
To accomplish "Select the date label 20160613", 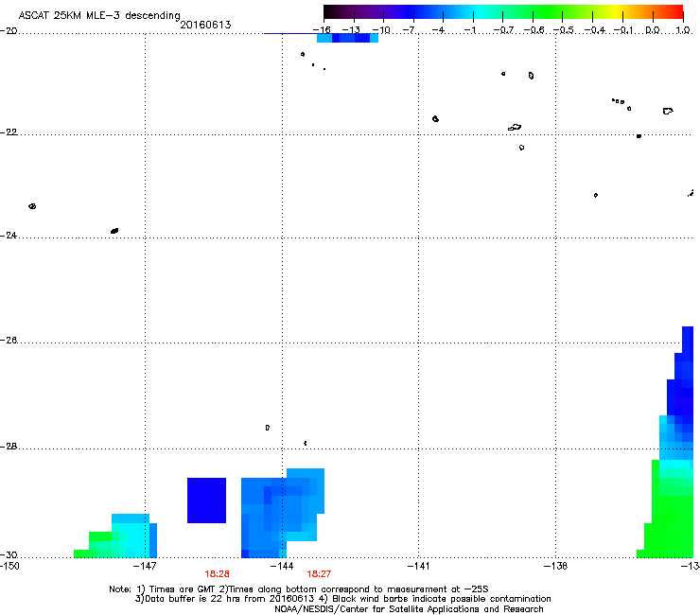I will (205, 25).
